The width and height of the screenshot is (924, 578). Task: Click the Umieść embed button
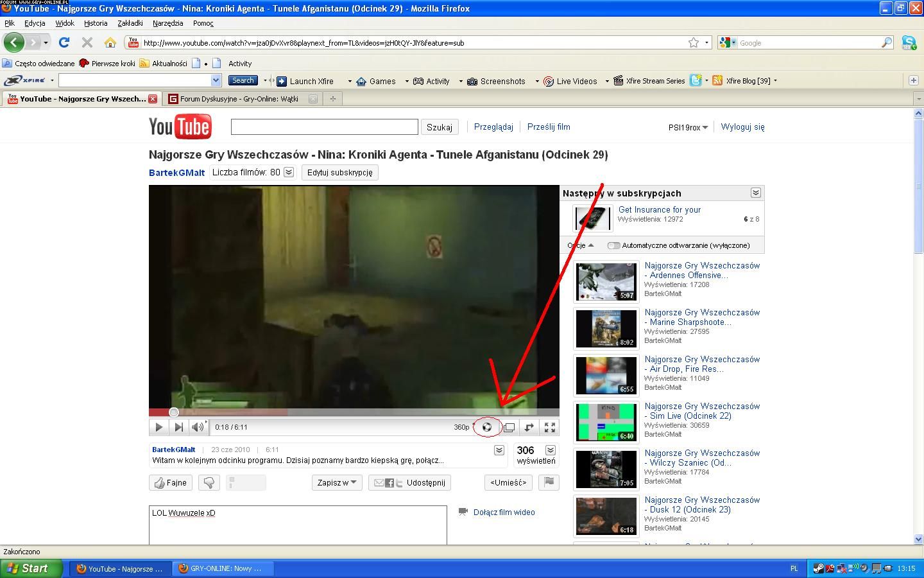click(508, 482)
